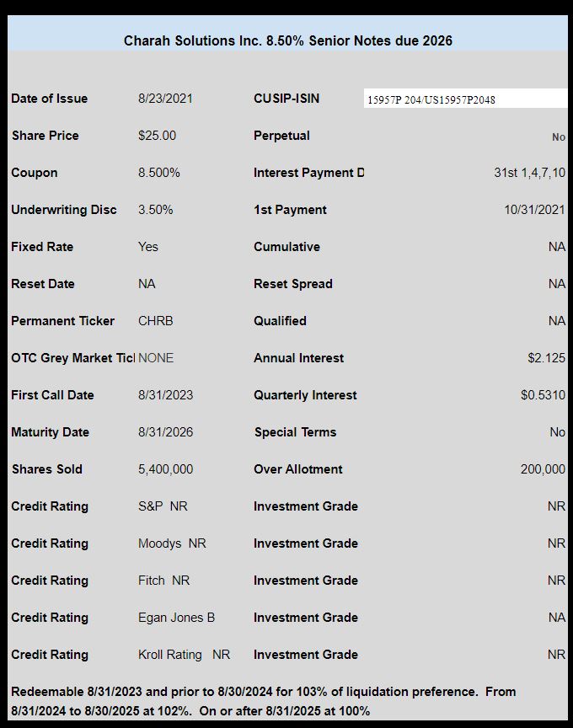Select the Charah Solutions title header
The width and height of the screenshot is (573, 728).
tap(288, 40)
